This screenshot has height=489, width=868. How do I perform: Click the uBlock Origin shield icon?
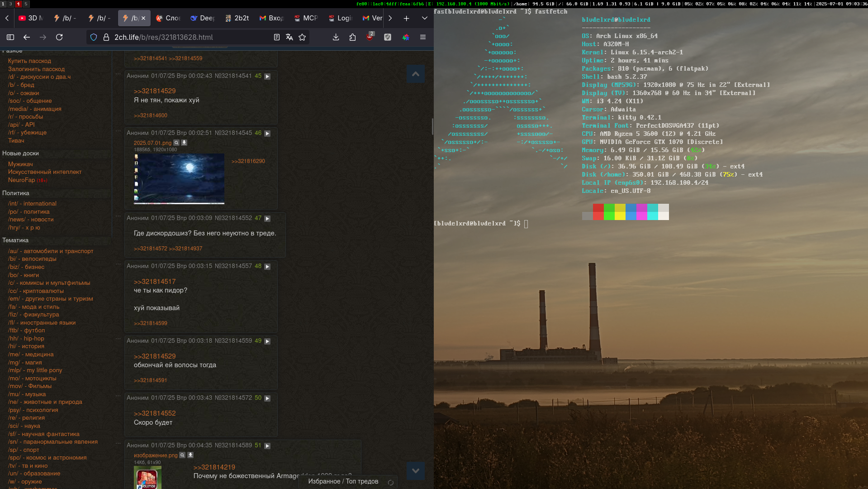pyautogui.click(x=370, y=38)
